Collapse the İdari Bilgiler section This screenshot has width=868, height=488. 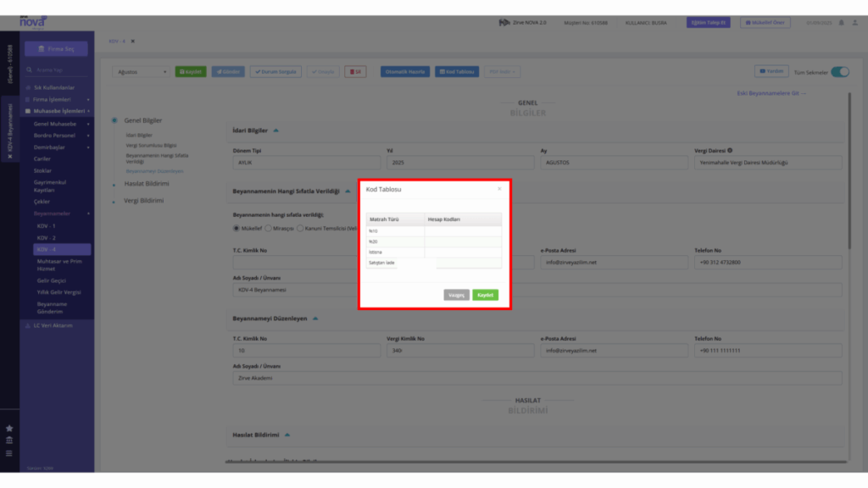(275, 130)
